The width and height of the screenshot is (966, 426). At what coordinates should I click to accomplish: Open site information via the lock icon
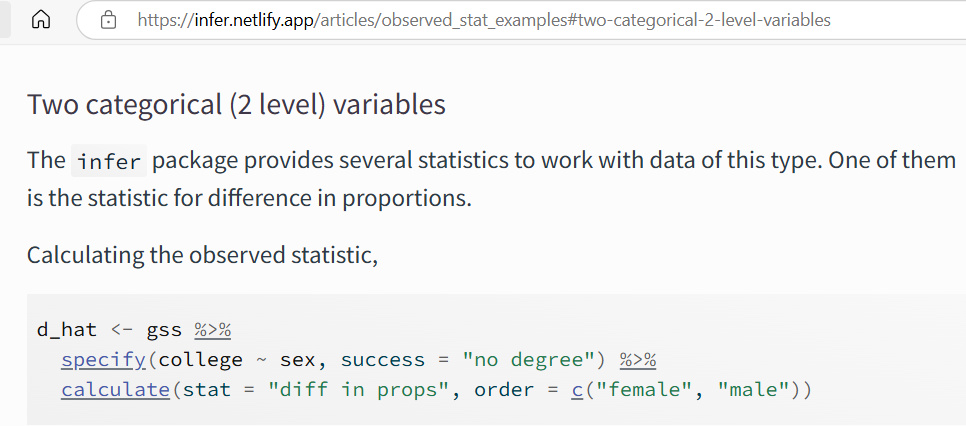(108, 20)
